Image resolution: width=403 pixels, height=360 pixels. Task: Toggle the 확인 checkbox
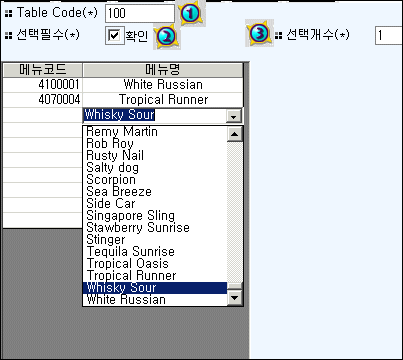(x=114, y=35)
